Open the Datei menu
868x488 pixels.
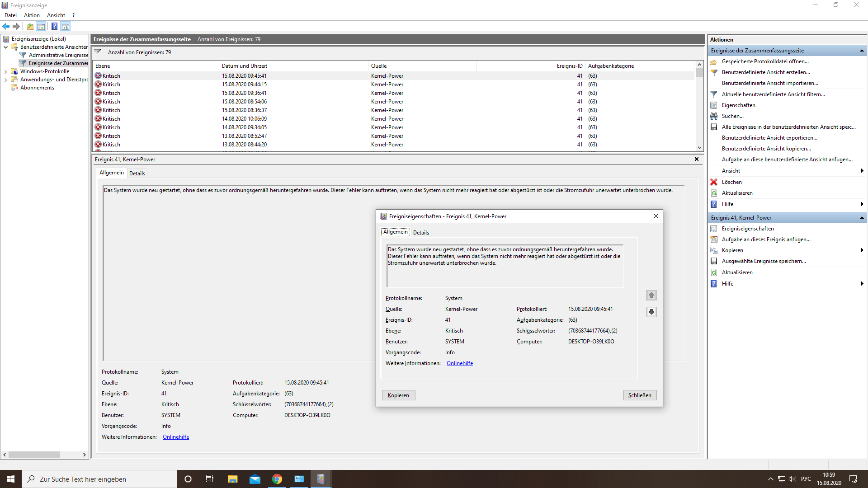point(10,15)
